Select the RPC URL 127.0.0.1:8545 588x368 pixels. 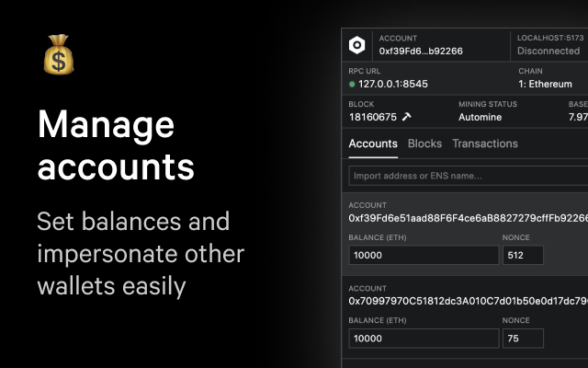point(393,85)
